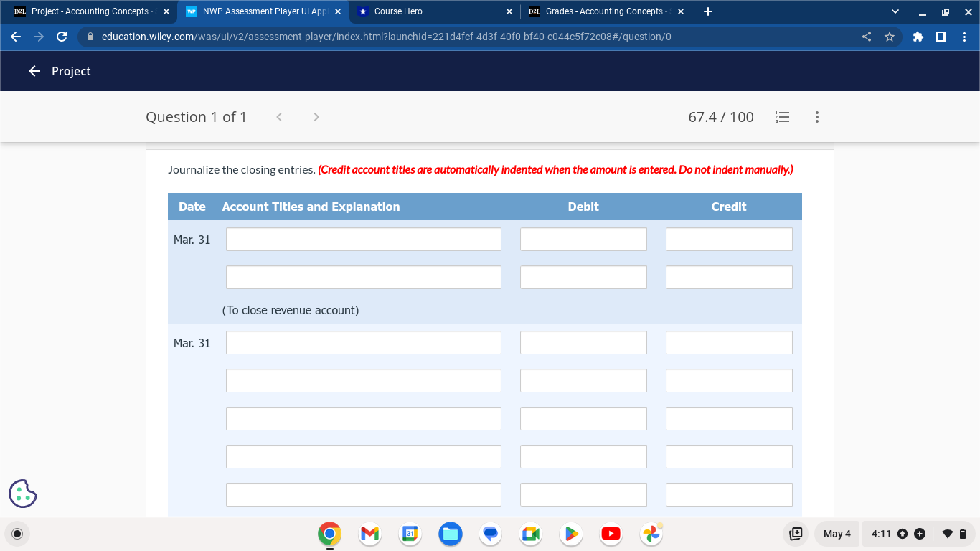Image resolution: width=980 pixels, height=551 pixels.
Task: Open Google Play from the shelf
Action: [x=570, y=534]
